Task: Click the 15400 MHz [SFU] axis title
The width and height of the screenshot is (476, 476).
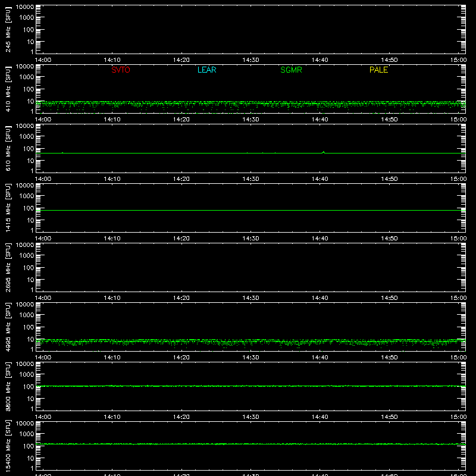Action: [8, 446]
